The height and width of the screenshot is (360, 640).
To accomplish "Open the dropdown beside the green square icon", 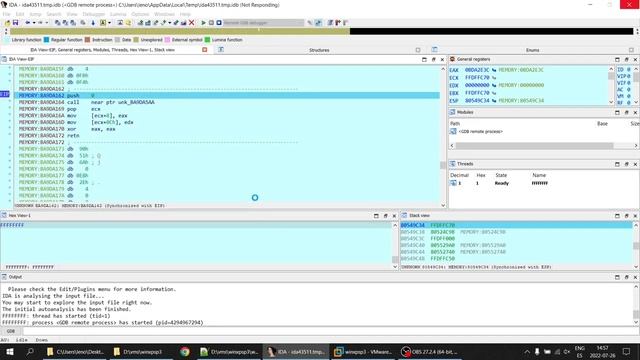I will (x=109, y=23).
